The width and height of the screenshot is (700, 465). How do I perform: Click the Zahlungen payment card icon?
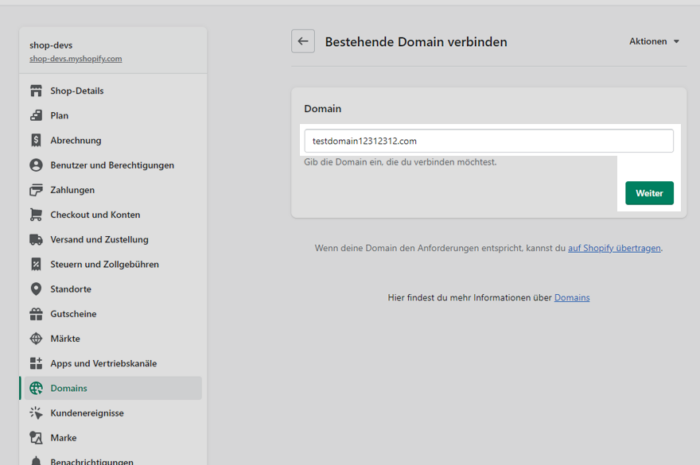[x=36, y=190]
